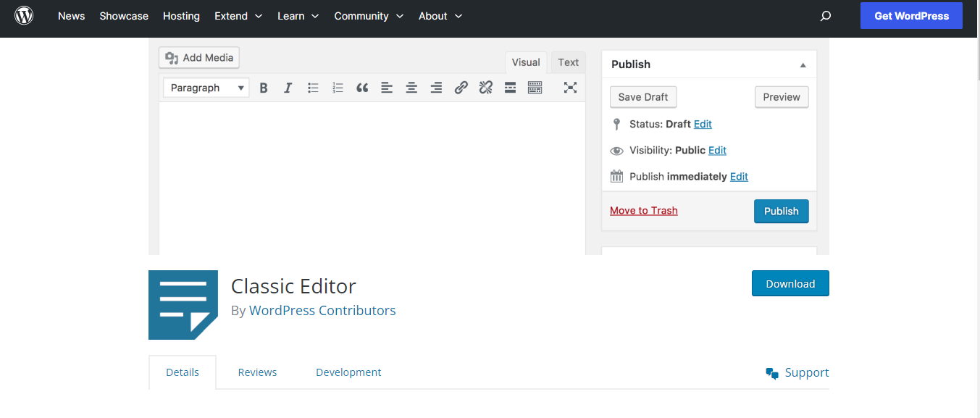Click the Classic Editor plugin icon

183,305
